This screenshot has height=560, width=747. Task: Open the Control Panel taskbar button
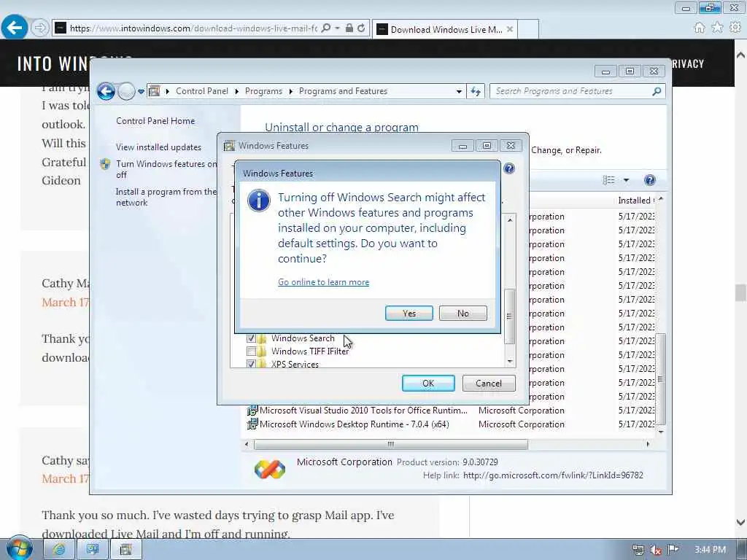point(93,550)
